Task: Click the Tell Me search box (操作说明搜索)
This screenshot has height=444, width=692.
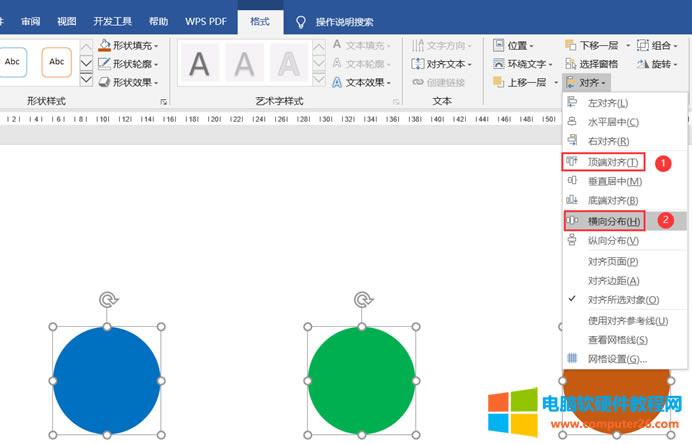Action: tap(344, 22)
